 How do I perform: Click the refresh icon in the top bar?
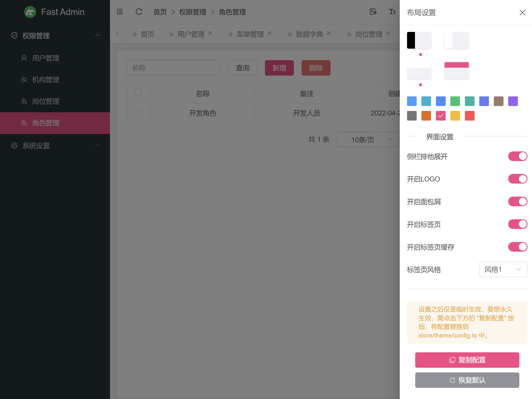(x=139, y=12)
